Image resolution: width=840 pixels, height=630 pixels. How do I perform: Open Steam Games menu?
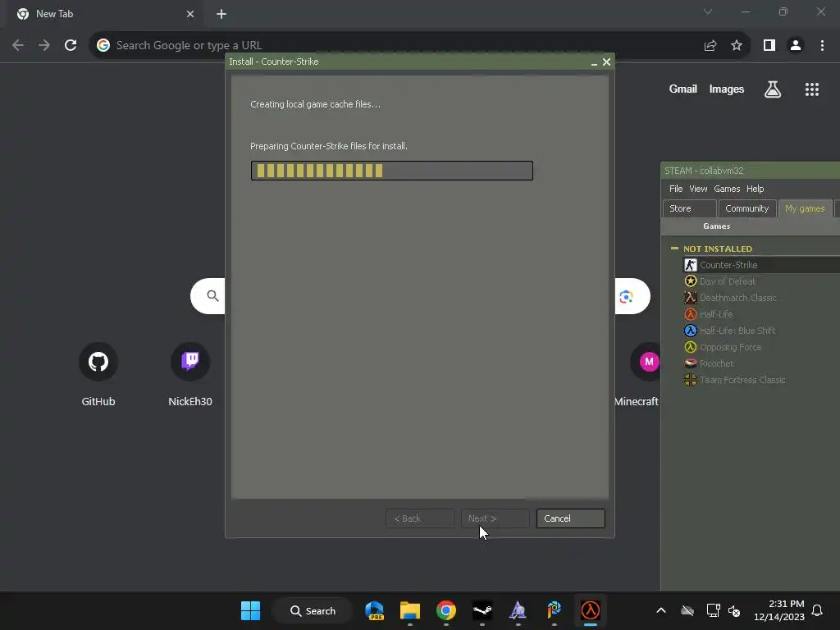(727, 189)
